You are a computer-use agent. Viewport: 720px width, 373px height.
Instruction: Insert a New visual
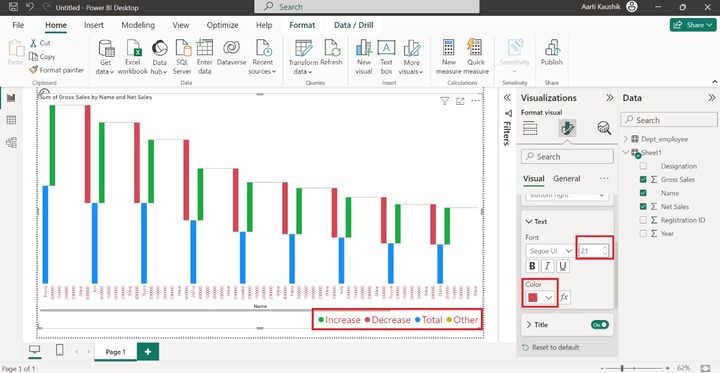coord(364,57)
